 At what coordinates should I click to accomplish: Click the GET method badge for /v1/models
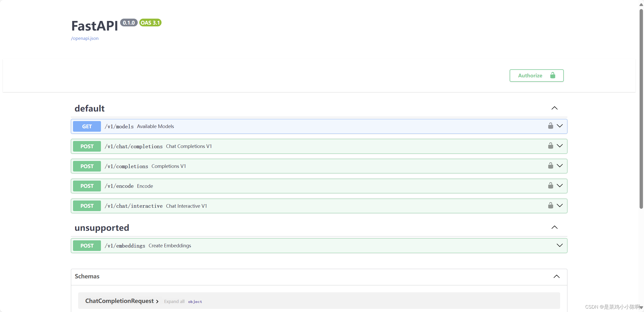(x=87, y=127)
